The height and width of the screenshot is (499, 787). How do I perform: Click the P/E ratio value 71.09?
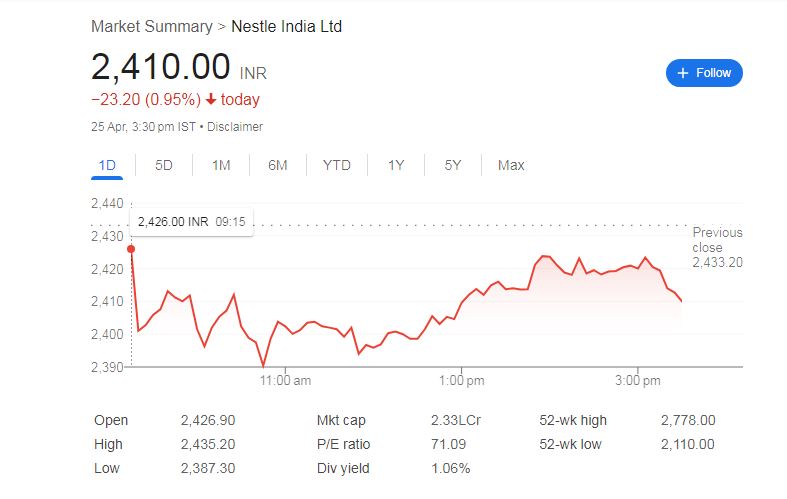(x=448, y=444)
